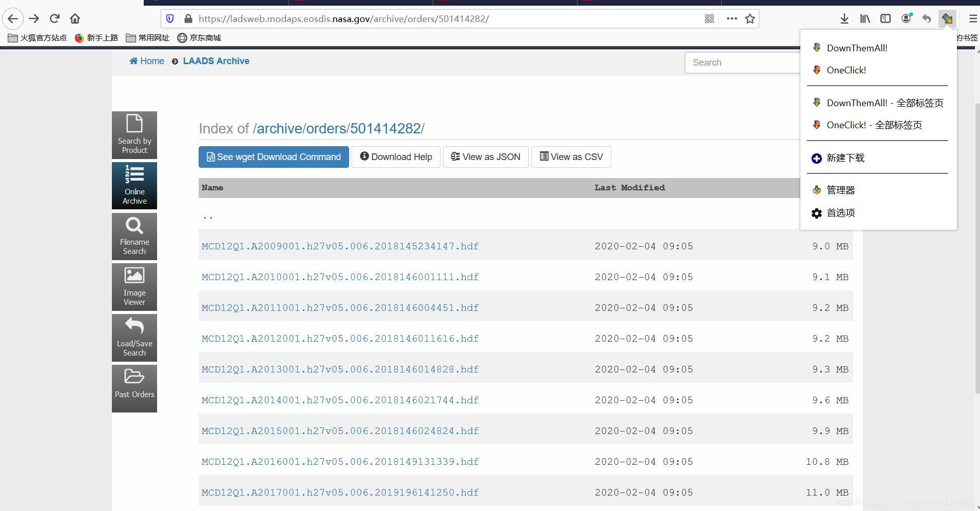Click the undo arrow toolbar icon
The width and height of the screenshot is (980, 511).
pos(927,19)
